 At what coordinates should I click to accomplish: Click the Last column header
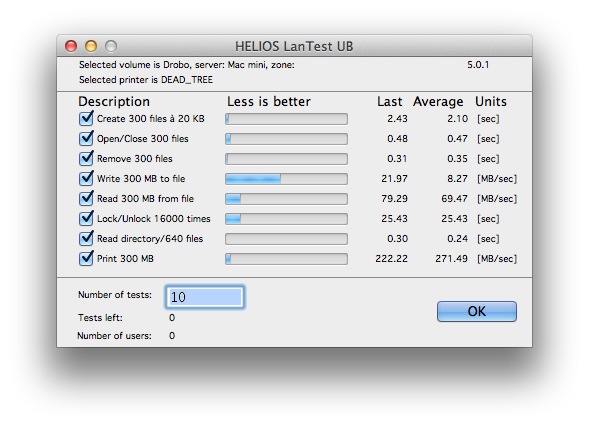coord(390,101)
